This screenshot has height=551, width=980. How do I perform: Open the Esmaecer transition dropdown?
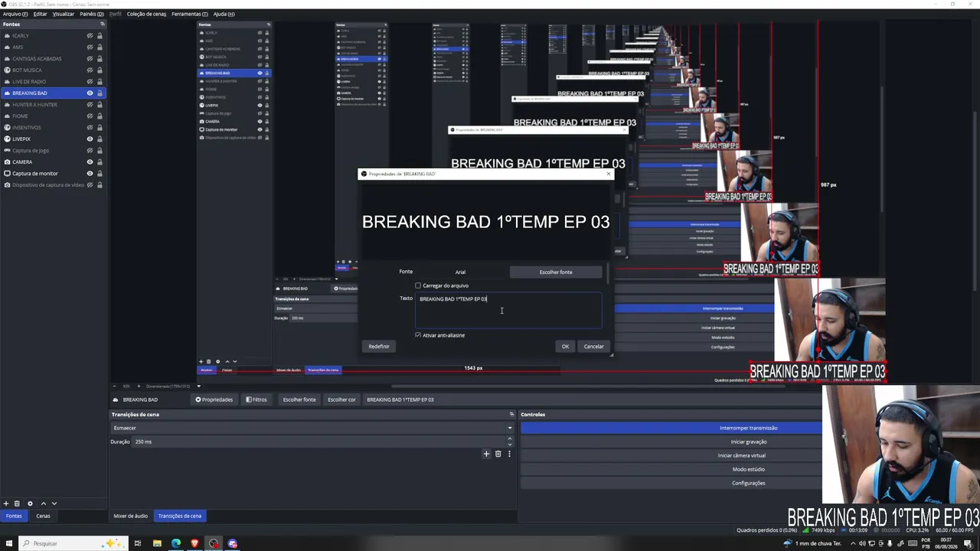click(312, 428)
